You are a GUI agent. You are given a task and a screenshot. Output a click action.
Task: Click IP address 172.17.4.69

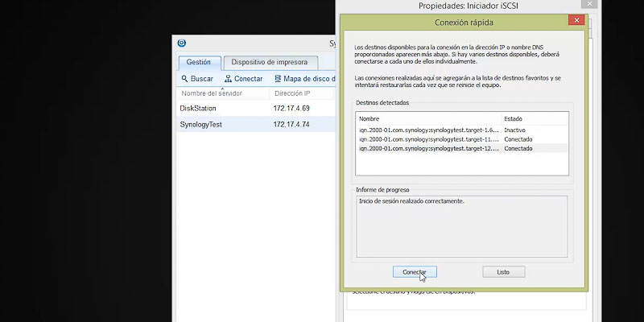[291, 109]
